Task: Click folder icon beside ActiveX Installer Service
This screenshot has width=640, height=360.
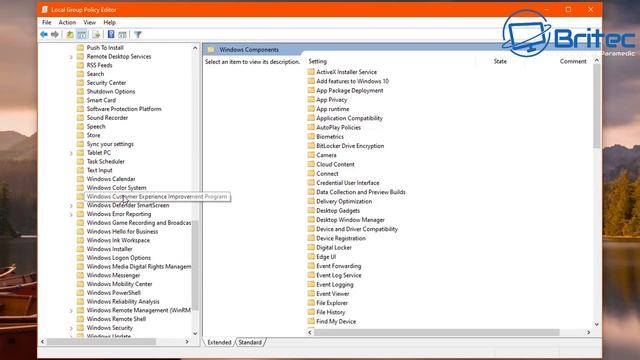Action: [x=311, y=71]
